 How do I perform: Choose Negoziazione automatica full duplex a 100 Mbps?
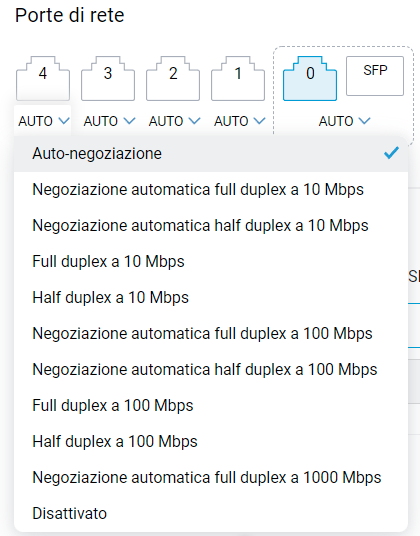click(211, 334)
